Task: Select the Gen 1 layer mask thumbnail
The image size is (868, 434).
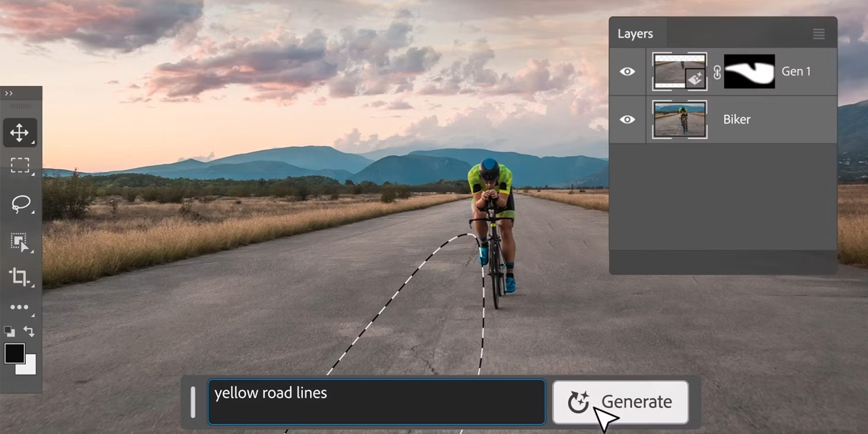Action: 749,72
